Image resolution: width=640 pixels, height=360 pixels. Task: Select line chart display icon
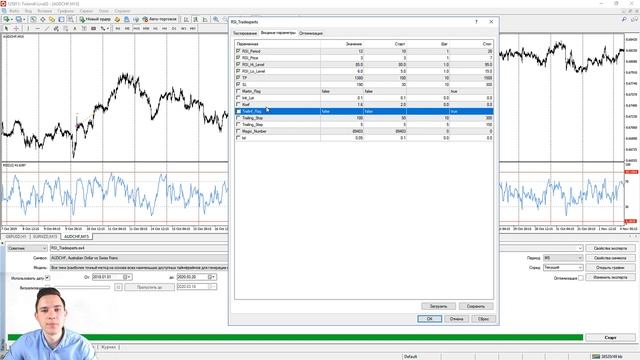coord(205,19)
